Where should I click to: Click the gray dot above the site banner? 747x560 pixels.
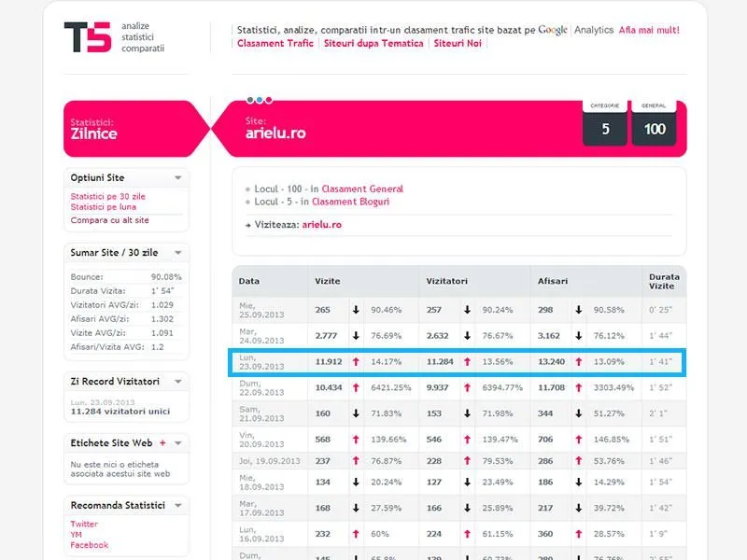click(250, 100)
